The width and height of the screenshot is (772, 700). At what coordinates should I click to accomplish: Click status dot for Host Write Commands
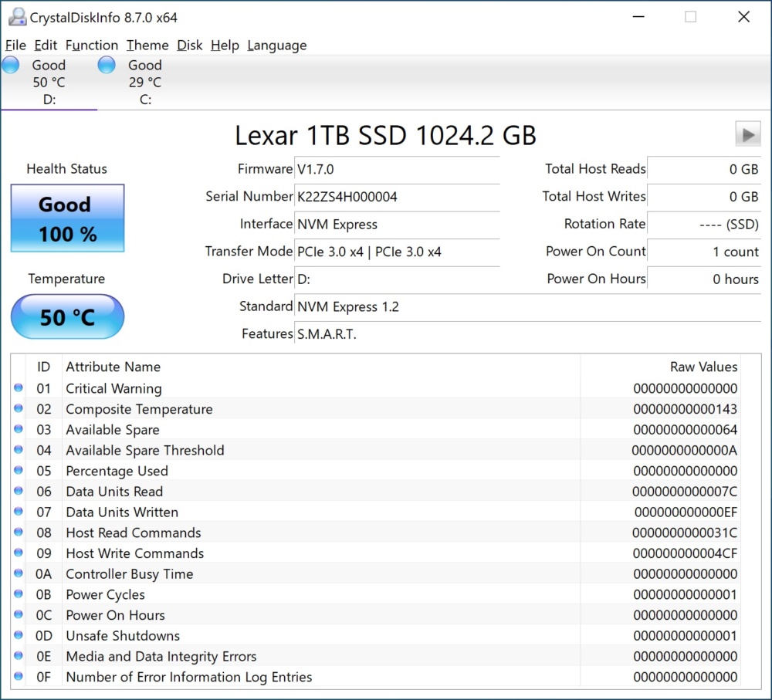[x=19, y=553]
